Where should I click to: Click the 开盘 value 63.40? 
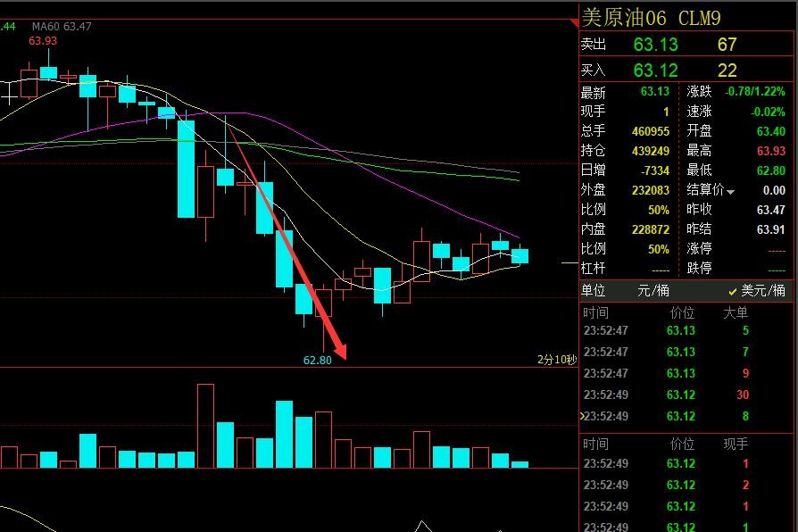771,131
